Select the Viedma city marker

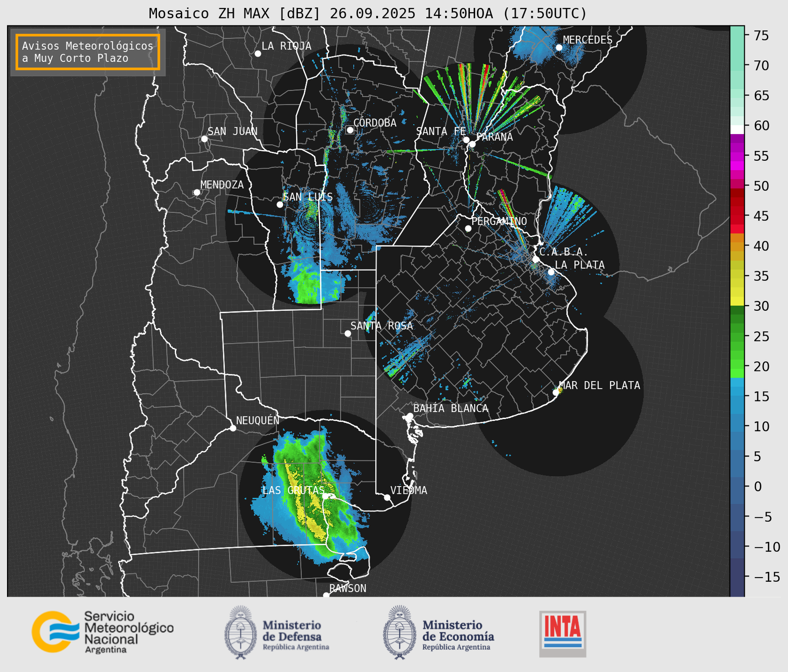coord(387,497)
